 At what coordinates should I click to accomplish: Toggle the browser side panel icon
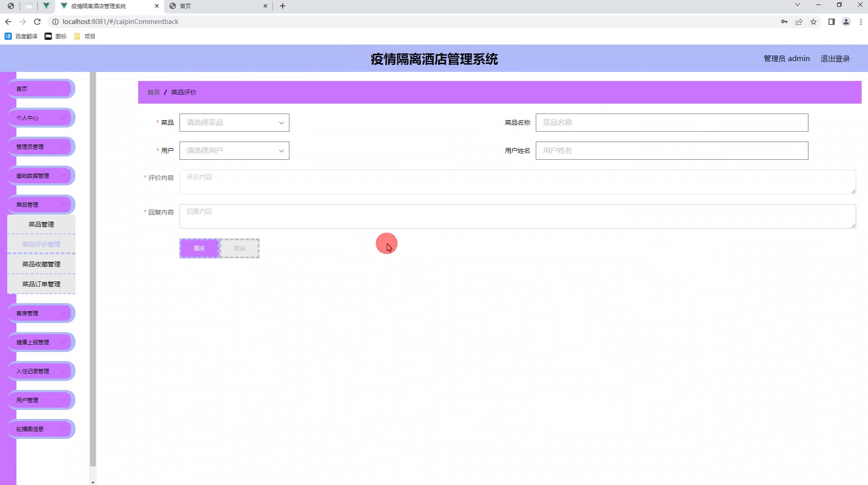click(x=831, y=22)
